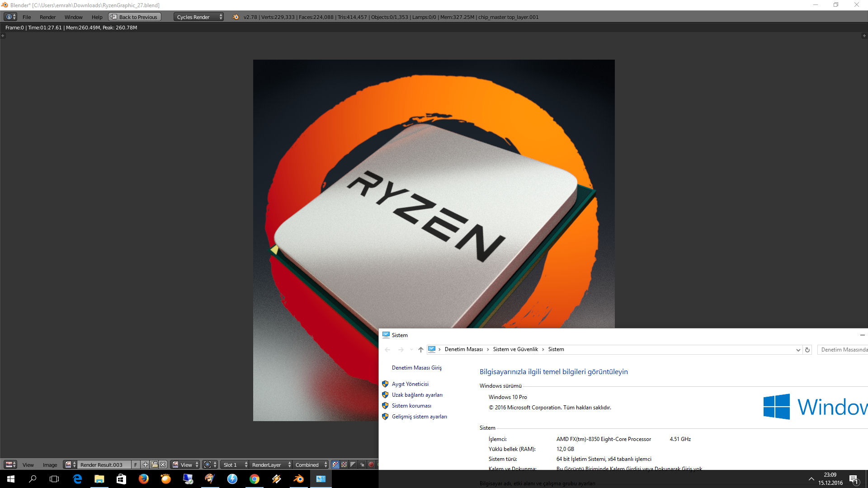Go back in Sistem window
Image resolution: width=868 pixels, height=488 pixels.
click(387, 349)
